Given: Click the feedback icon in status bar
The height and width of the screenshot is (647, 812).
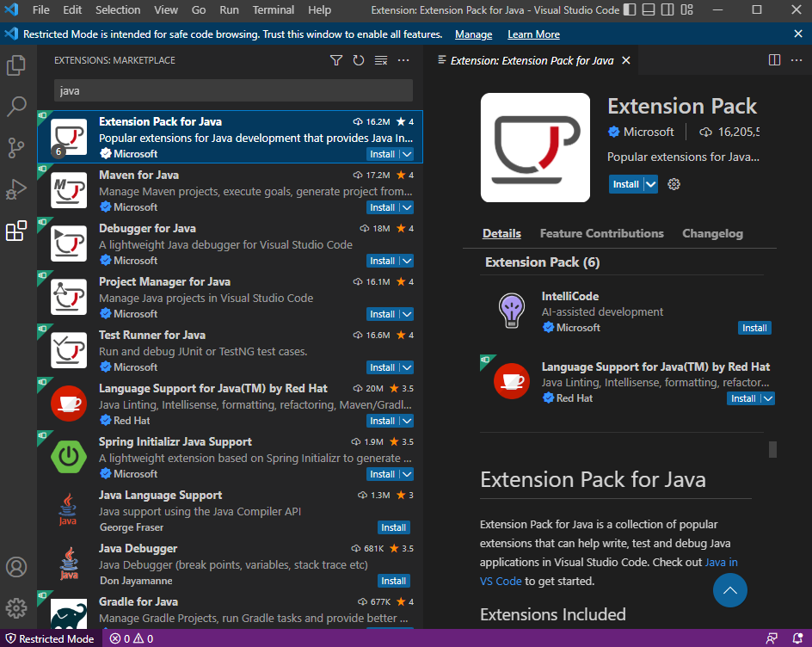Looking at the screenshot, I should tap(772, 638).
